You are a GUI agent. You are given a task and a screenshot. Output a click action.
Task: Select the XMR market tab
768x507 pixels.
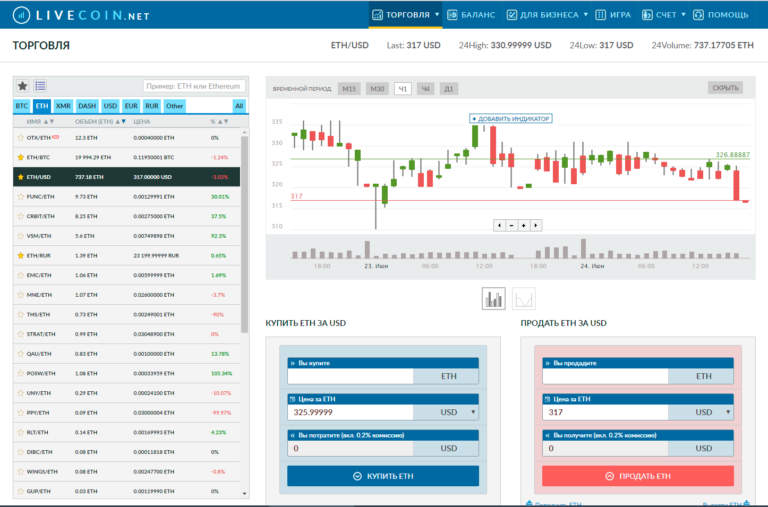63,106
